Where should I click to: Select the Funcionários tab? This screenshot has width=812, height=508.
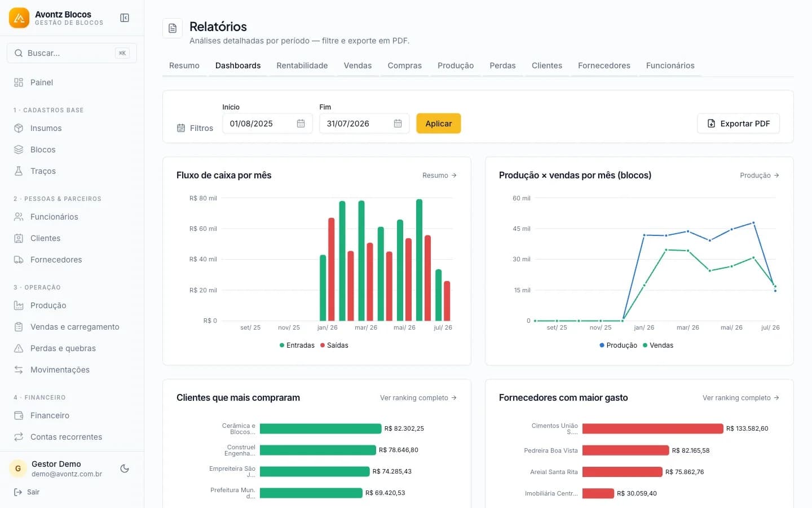670,65
